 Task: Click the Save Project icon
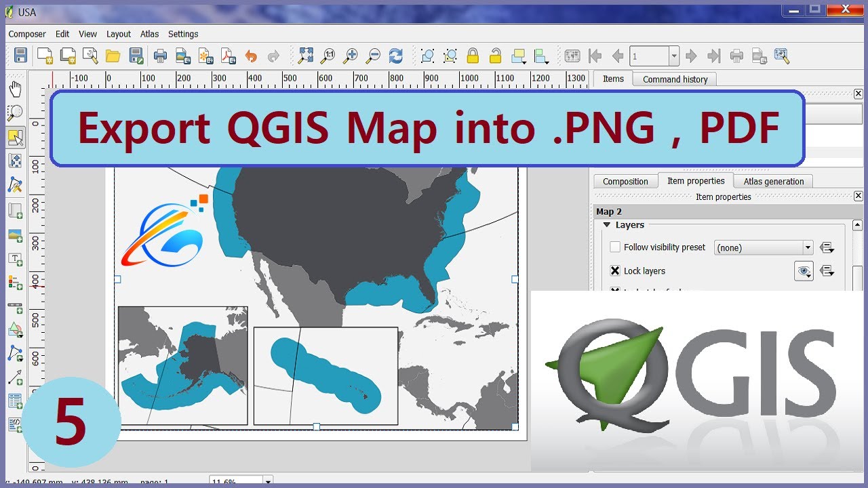click(20, 56)
